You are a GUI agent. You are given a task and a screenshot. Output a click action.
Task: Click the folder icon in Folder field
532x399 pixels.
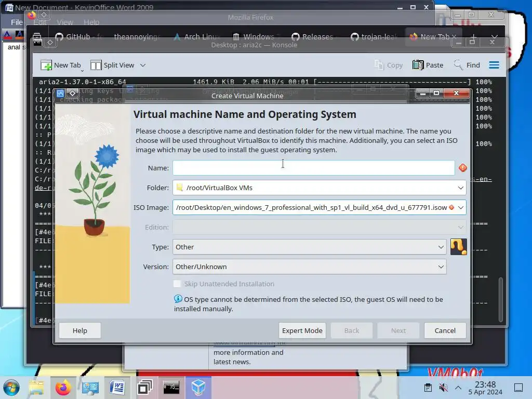point(179,187)
